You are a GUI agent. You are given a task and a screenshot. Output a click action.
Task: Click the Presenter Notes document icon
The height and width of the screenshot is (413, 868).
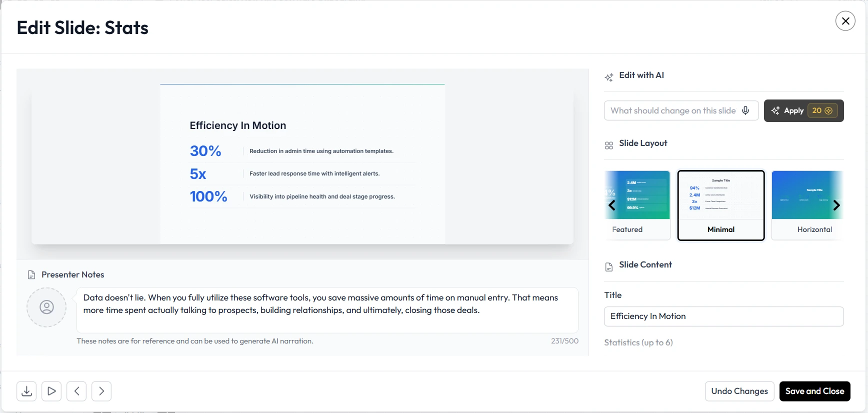coord(31,274)
